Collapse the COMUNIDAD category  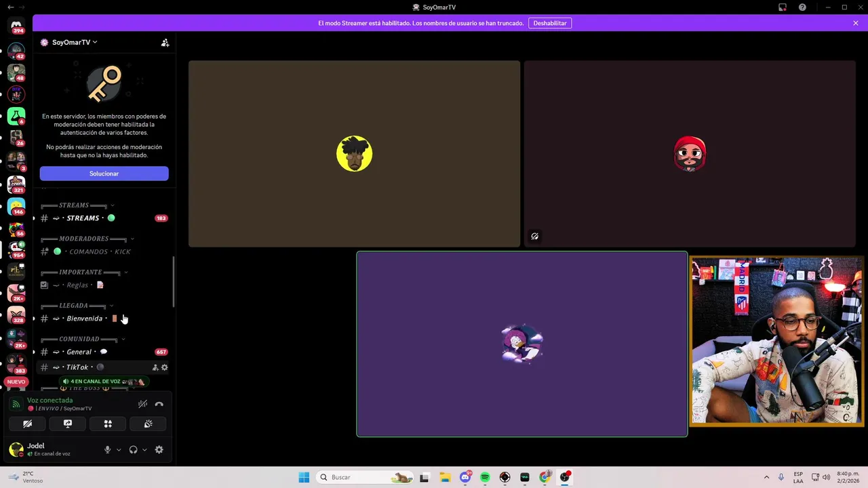tap(83, 339)
